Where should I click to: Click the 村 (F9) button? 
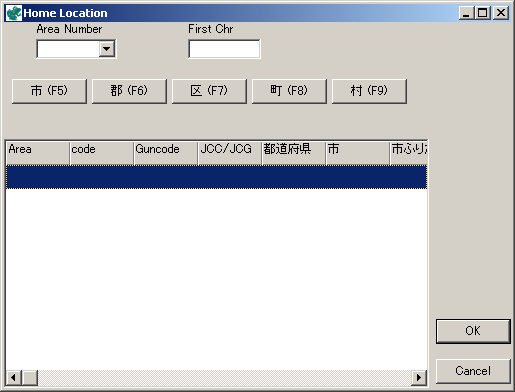(369, 91)
